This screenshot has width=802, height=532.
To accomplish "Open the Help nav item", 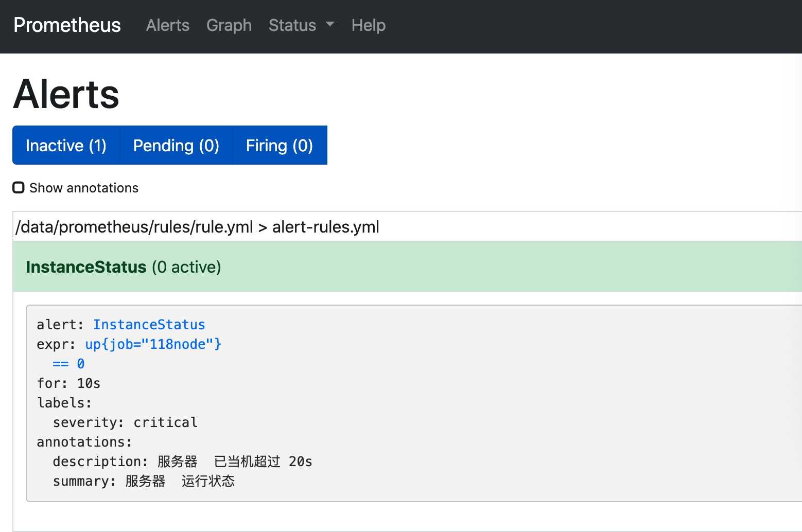I will (x=369, y=25).
